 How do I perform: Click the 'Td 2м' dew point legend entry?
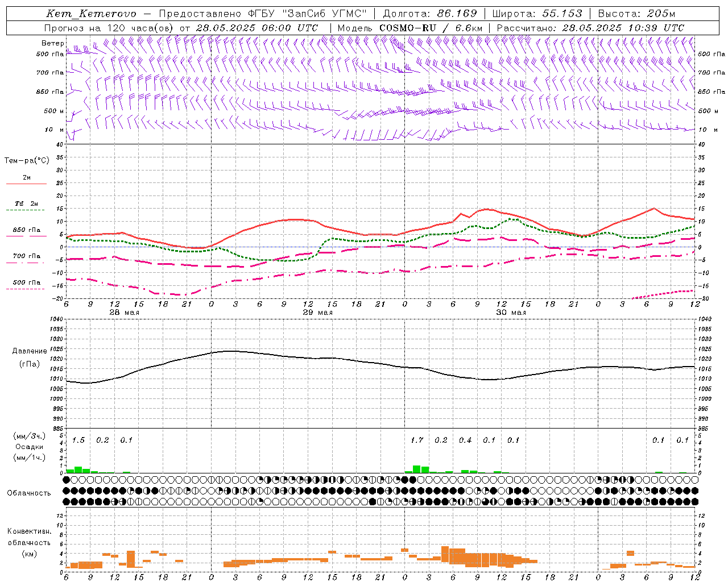point(27,203)
